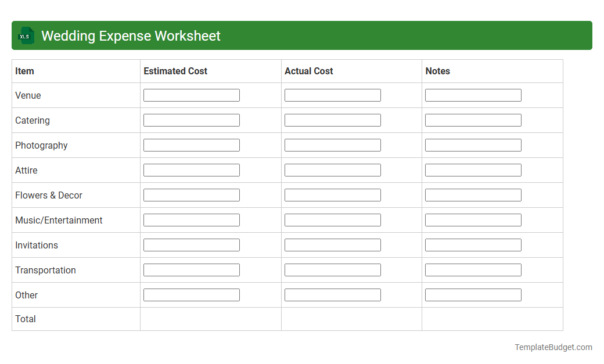Click the Item column header

pos(24,71)
